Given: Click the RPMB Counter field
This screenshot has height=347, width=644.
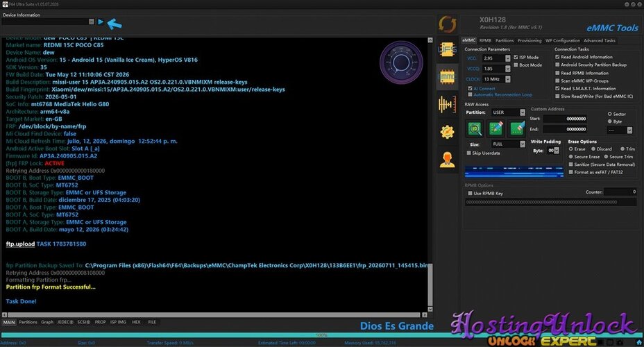Looking at the screenshot, I should pos(620,192).
